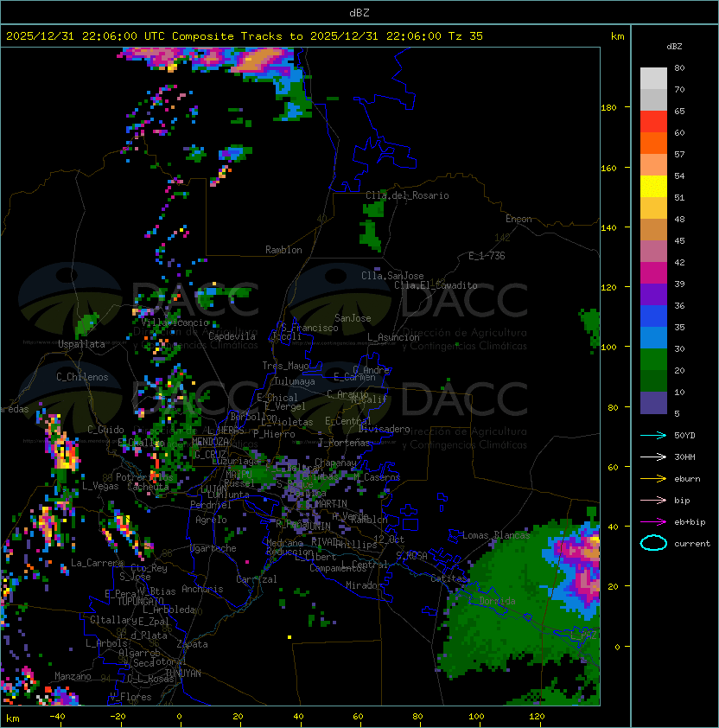Click the Catitas place label
Screen dimensions: 719x728
pyautogui.click(x=449, y=578)
